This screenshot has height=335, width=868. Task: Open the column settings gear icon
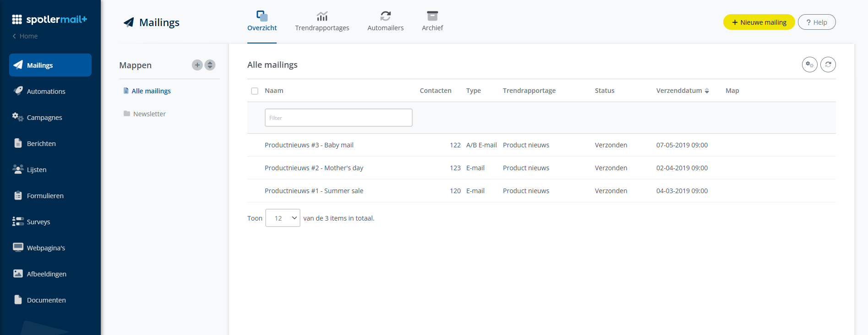pos(809,65)
